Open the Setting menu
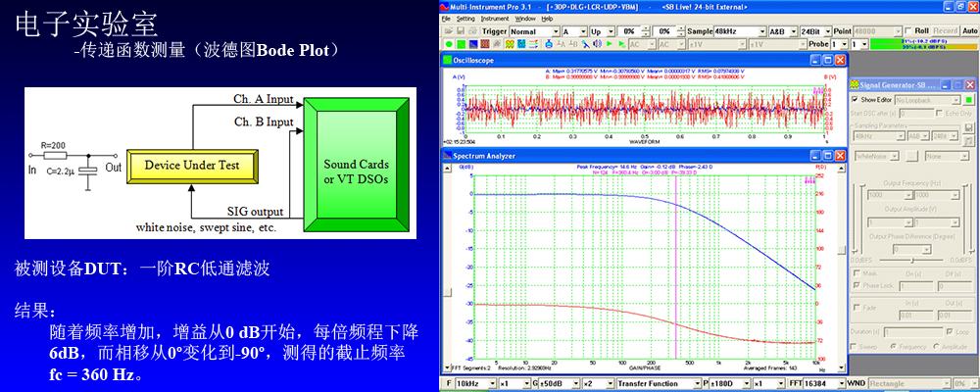Screen dimensions: 980x392 coord(465,19)
